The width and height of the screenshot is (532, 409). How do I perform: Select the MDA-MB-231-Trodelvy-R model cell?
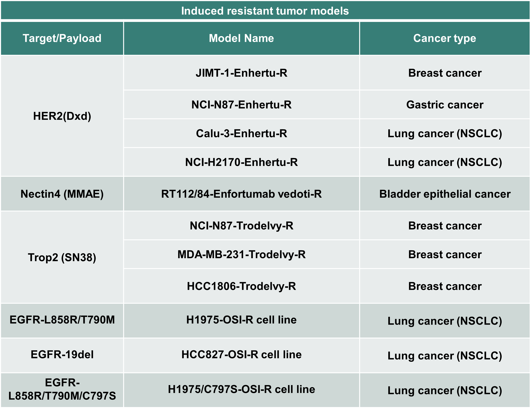pyautogui.click(x=241, y=255)
